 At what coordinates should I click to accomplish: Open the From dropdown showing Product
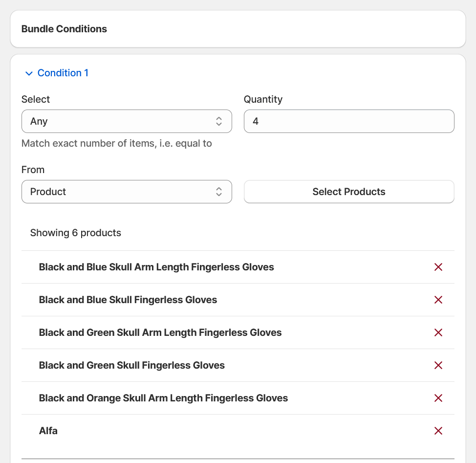click(x=127, y=192)
